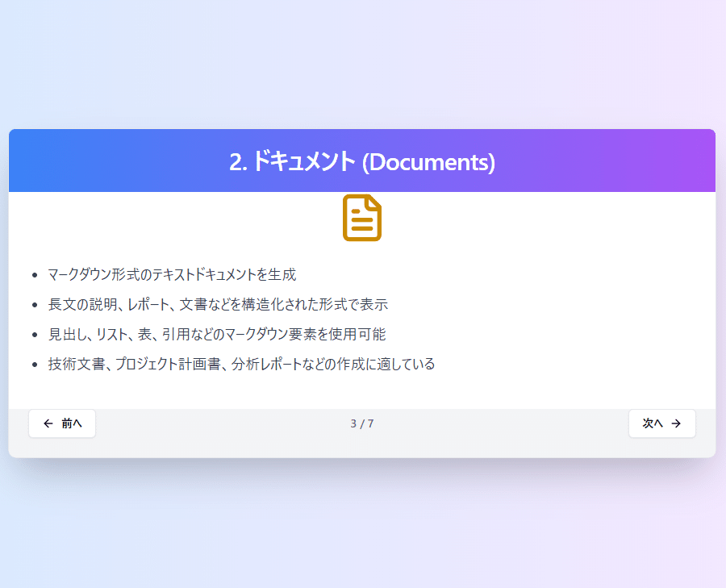This screenshot has height=588, width=726.
Task: Click the 前へ previous slide button
Action: click(x=62, y=423)
